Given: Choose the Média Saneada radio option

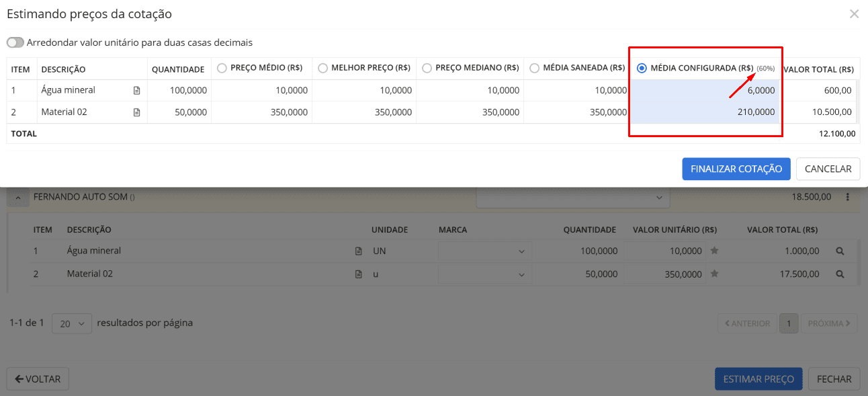Looking at the screenshot, I should coord(534,68).
